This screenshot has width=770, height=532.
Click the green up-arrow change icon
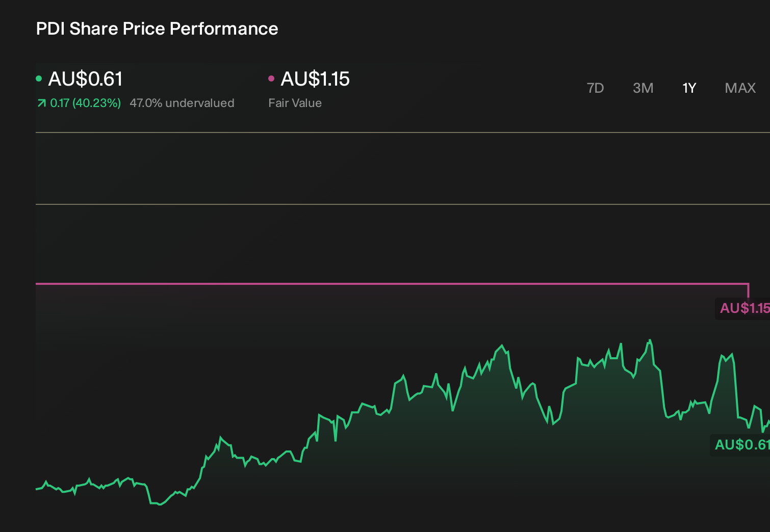pyautogui.click(x=41, y=103)
